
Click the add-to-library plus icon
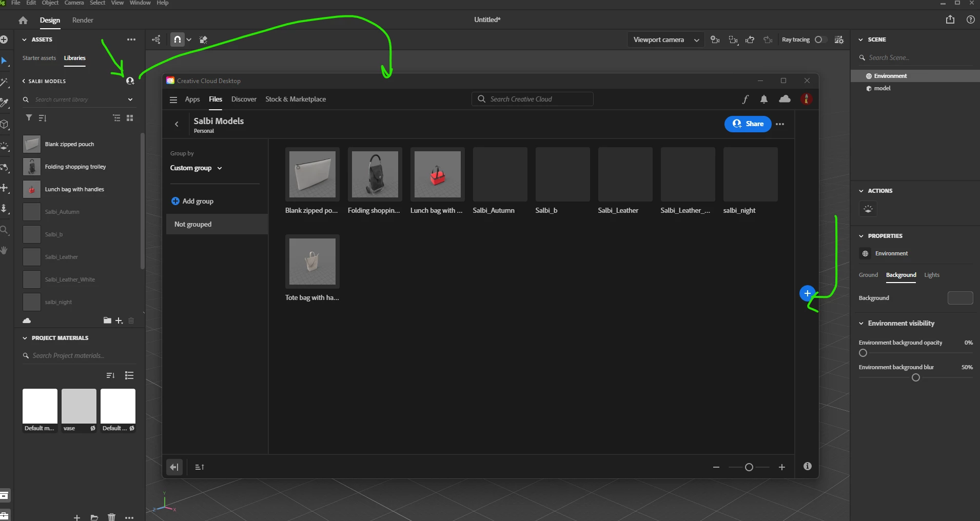click(x=119, y=320)
